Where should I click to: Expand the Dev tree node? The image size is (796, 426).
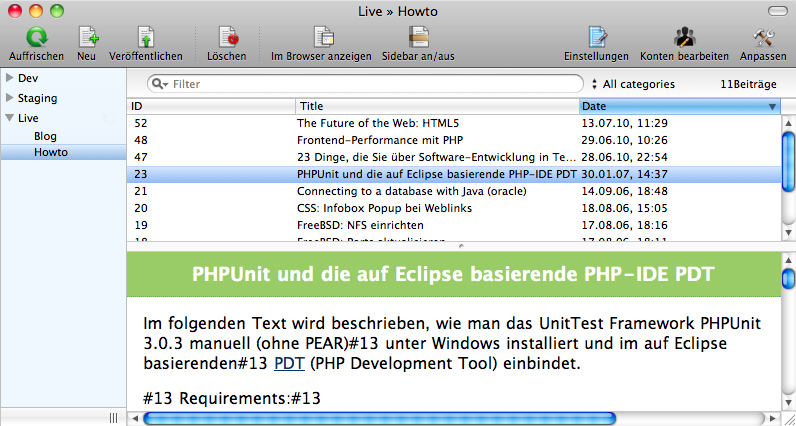[9, 78]
